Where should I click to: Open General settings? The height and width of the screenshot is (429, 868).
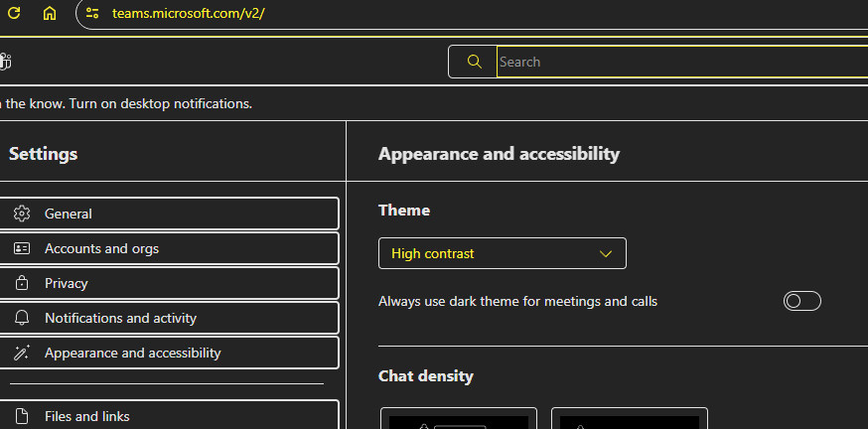click(169, 214)
